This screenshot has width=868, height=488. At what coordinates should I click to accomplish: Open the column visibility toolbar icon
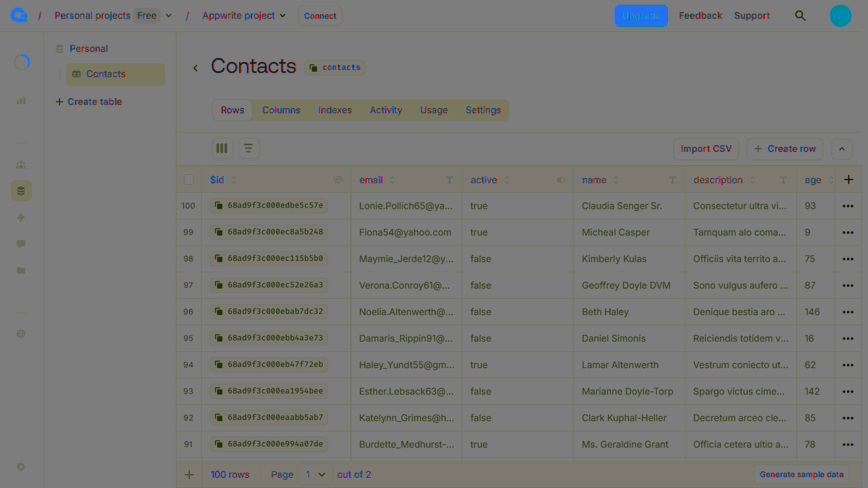point(222,148)
